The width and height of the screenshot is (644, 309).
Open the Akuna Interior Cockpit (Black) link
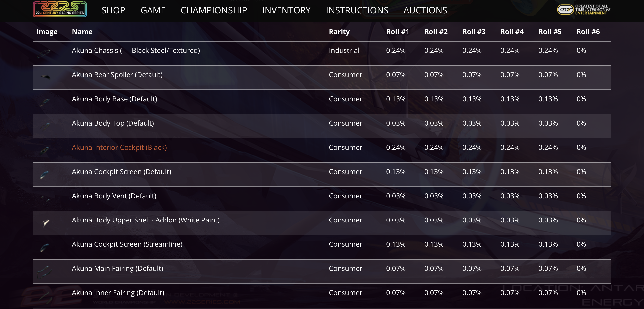point(119,147)
